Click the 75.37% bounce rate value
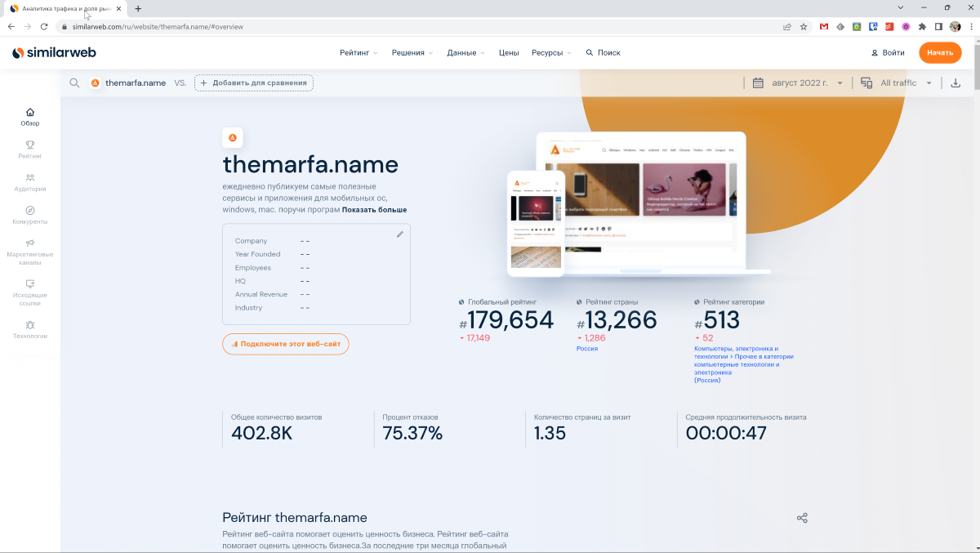Screen dimensions: 980x553 pos(412,434)
